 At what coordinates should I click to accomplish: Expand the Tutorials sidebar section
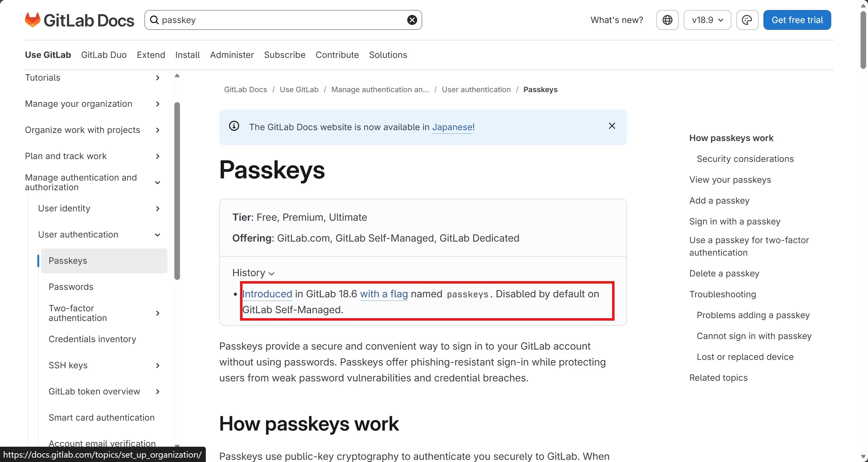(157, 78)
